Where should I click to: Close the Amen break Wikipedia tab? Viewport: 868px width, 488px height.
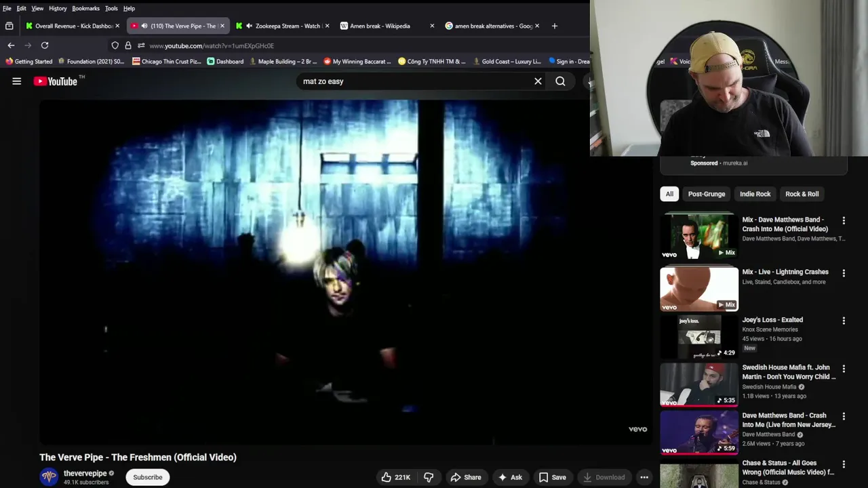click(x=432, y=26)
